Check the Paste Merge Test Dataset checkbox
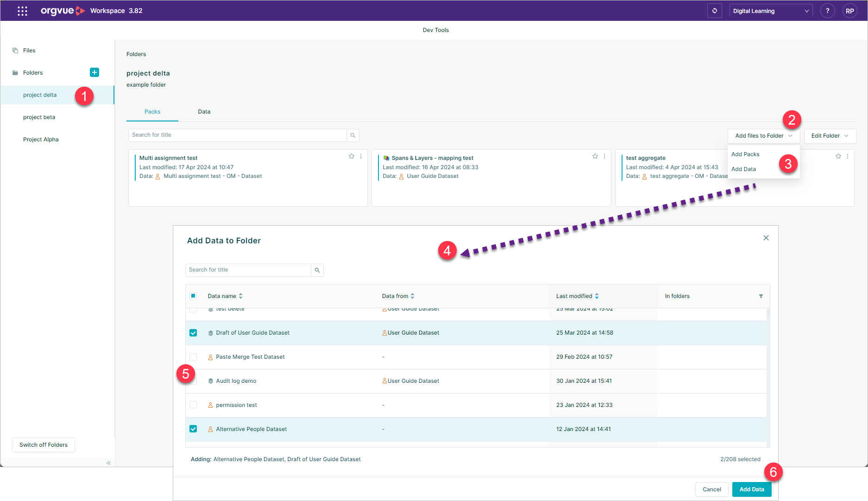The height and width of the screenshot is (501, 868). [x=193, y=357]
